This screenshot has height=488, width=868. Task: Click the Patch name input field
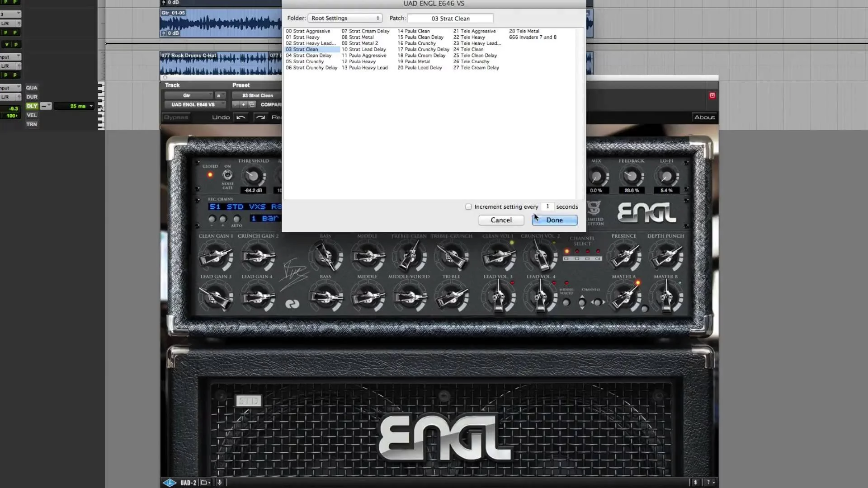tap(450, 18)
